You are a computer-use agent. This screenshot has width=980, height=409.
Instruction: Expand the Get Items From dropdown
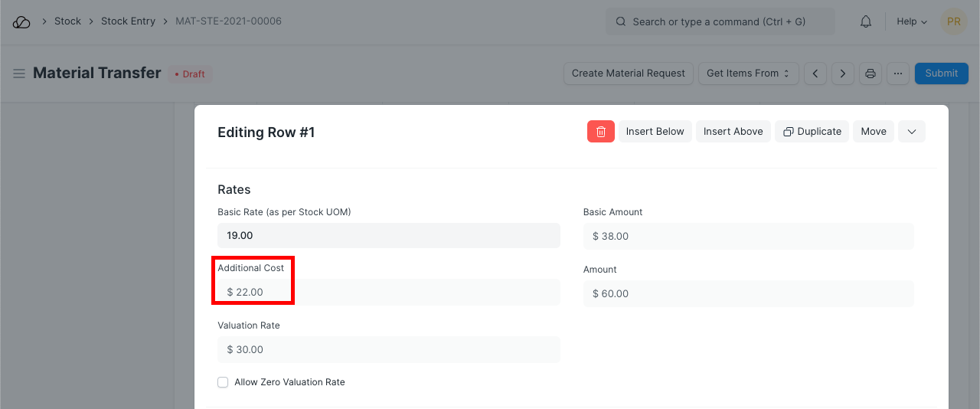(748, 74)
